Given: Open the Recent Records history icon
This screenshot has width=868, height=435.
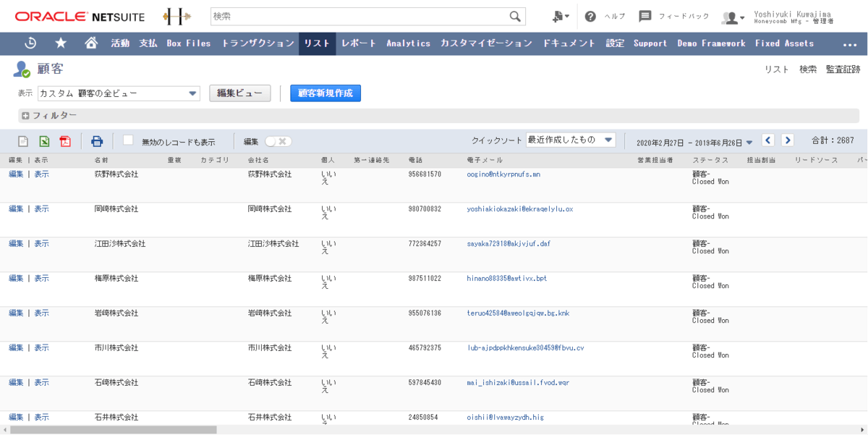Looking at the screenshot, I should pyautogui.click(x=30, y=43).
